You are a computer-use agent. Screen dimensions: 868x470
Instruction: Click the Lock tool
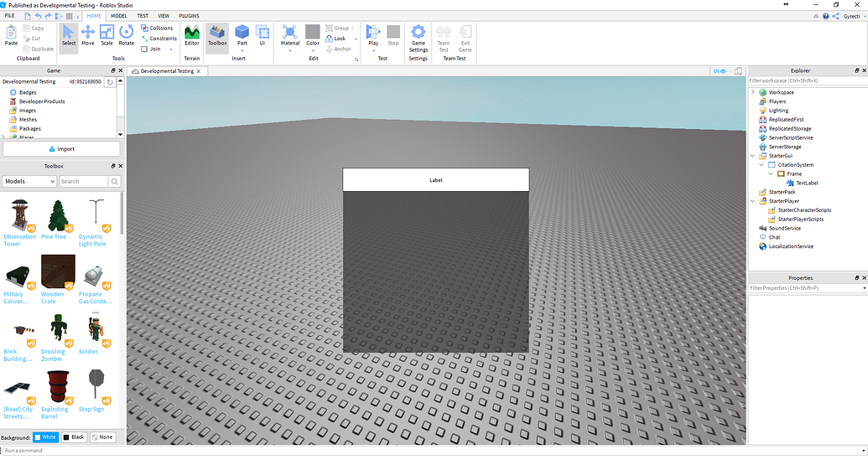coord(335,39)
